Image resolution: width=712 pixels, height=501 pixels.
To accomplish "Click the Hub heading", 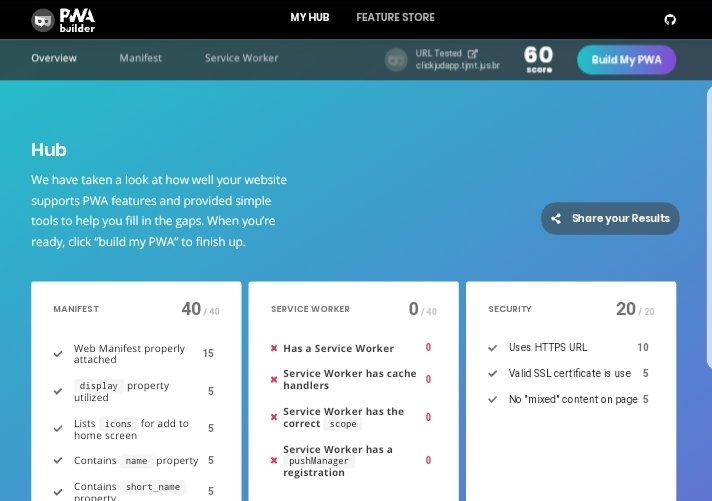I will point(49,150).
